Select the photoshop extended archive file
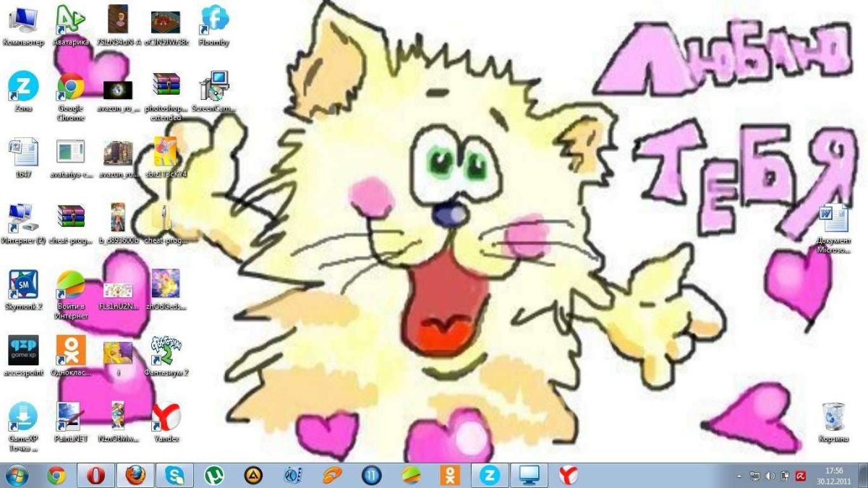Screen dimensions: 868x488 pyautogui.click(x=166, y=87)
